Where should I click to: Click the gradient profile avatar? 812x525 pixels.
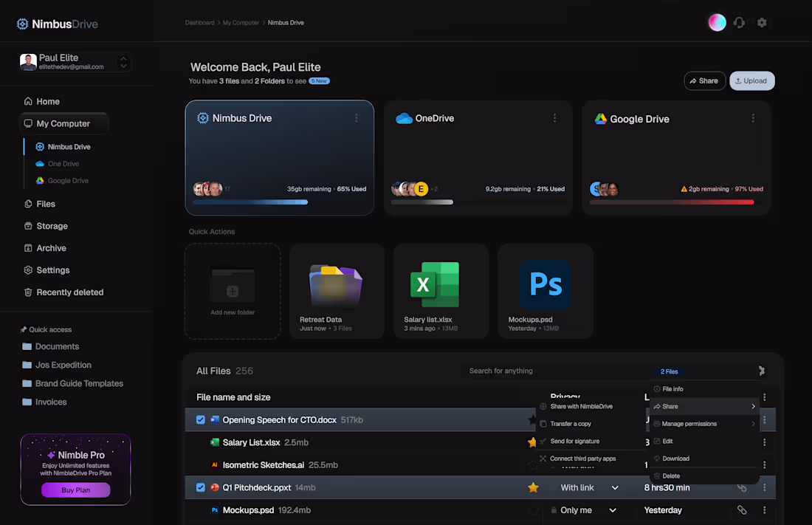point(718,22)
